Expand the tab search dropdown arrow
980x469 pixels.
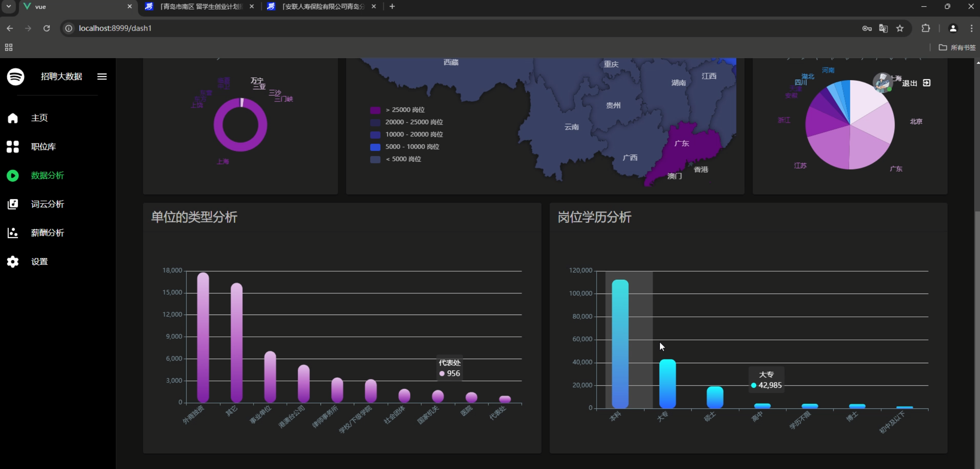(x=8, y=7)
